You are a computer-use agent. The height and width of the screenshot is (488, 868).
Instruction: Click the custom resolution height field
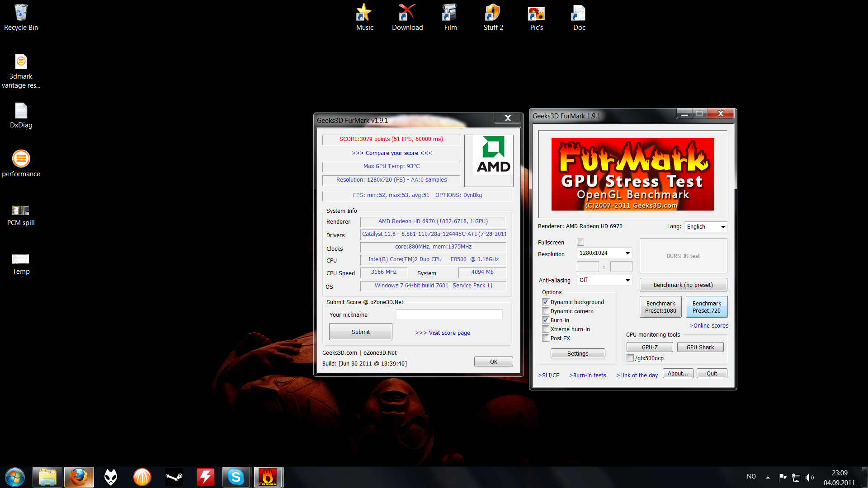coord(621,267)
